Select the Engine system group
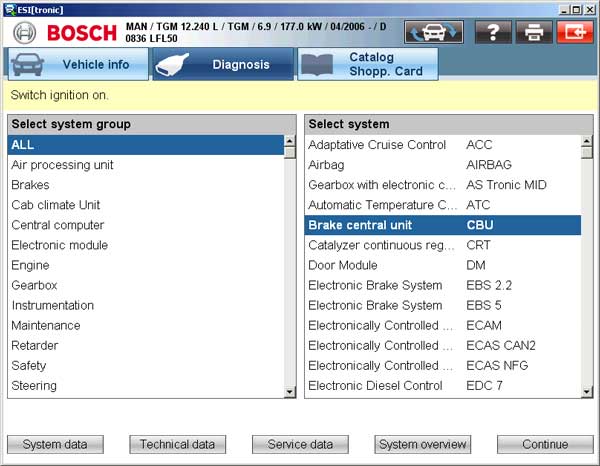Image resolution: width=600 pixels, height=466 pixels. [x=30, y=265]
